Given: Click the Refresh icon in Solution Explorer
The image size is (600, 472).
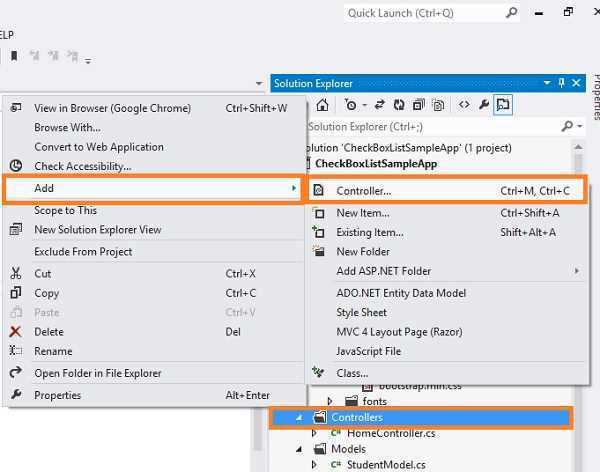Looking at the screenshot, I should pyautogui.click(x=399, y=104).
